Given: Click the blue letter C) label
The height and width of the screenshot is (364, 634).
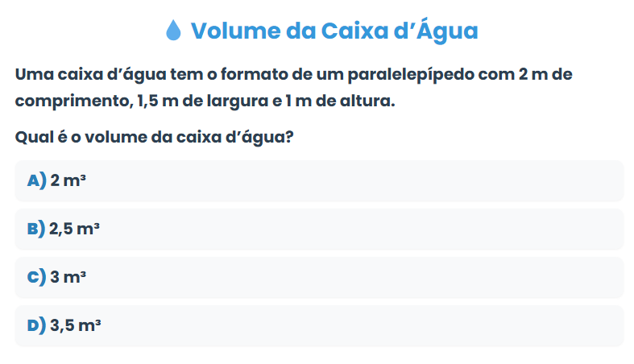Looking at the screenshot, I should [x=36, y=278].
